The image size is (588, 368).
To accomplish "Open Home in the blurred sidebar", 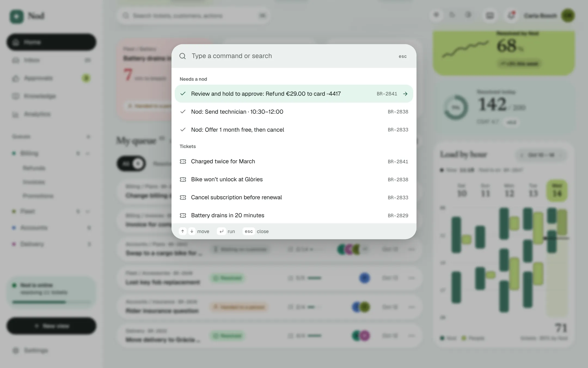I will tap(51, 42).
